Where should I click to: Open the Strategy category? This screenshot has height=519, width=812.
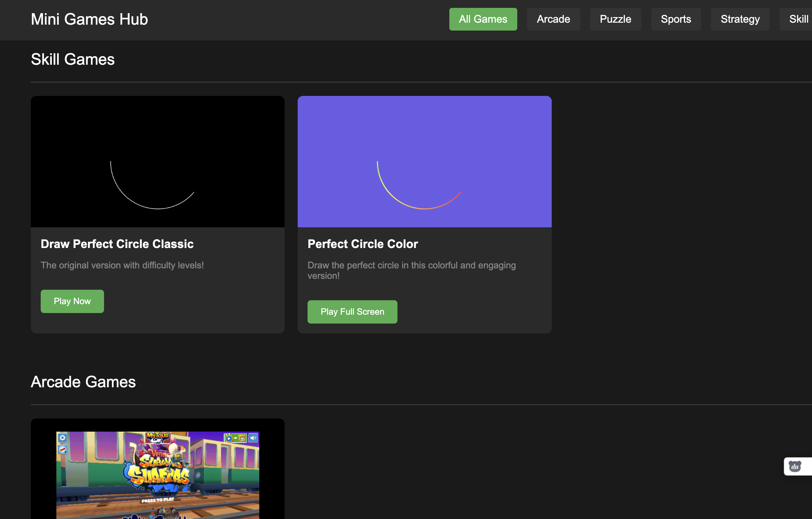click(740, 19)
